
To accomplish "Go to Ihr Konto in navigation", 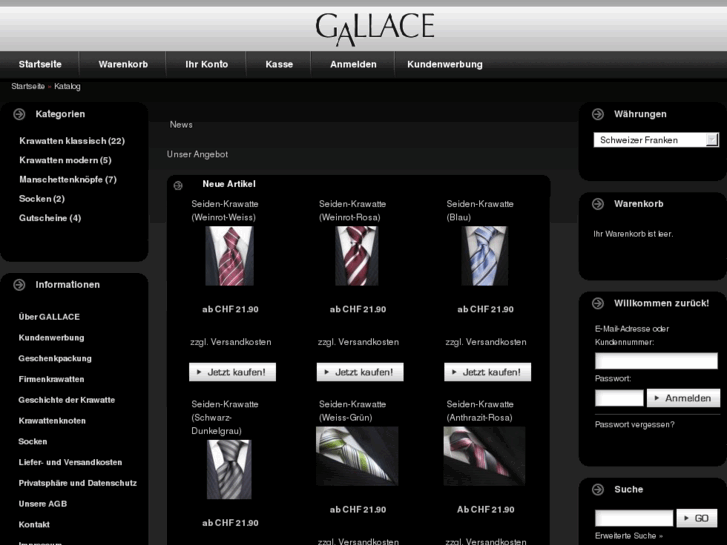I will (x=206, y=64).
